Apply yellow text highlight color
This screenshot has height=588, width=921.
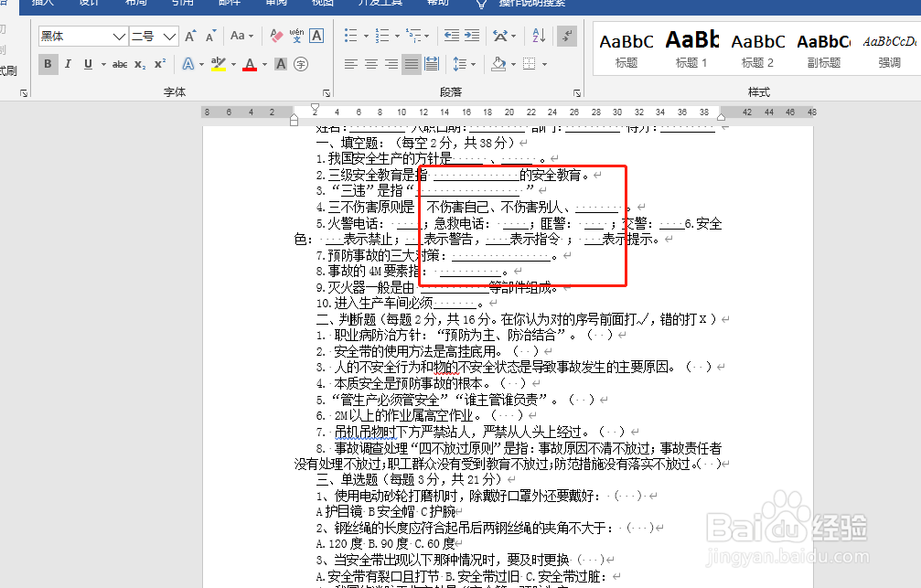click(x=219, y=64)
